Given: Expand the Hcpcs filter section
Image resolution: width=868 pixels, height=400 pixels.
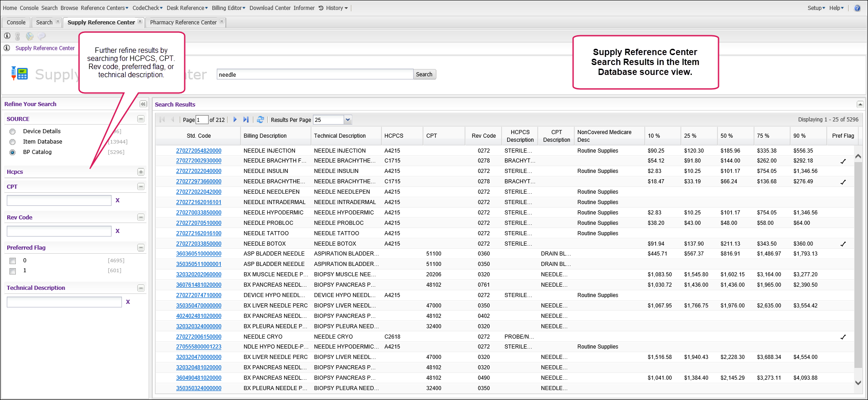Looking at the screenshot, I should 141,172.
